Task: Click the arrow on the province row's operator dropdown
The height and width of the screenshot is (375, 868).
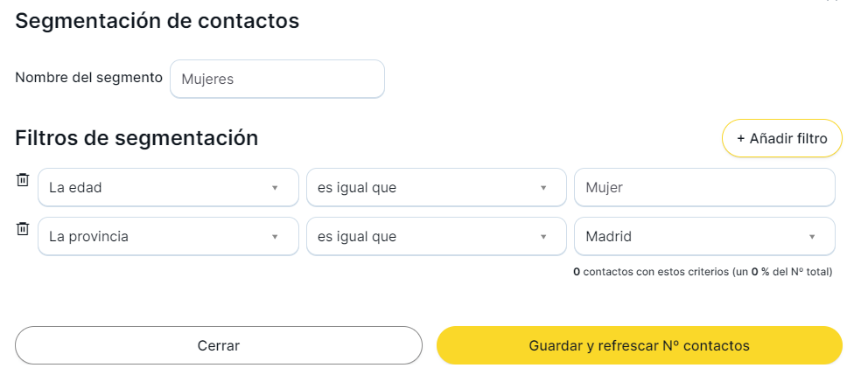Action: [542, 236]
